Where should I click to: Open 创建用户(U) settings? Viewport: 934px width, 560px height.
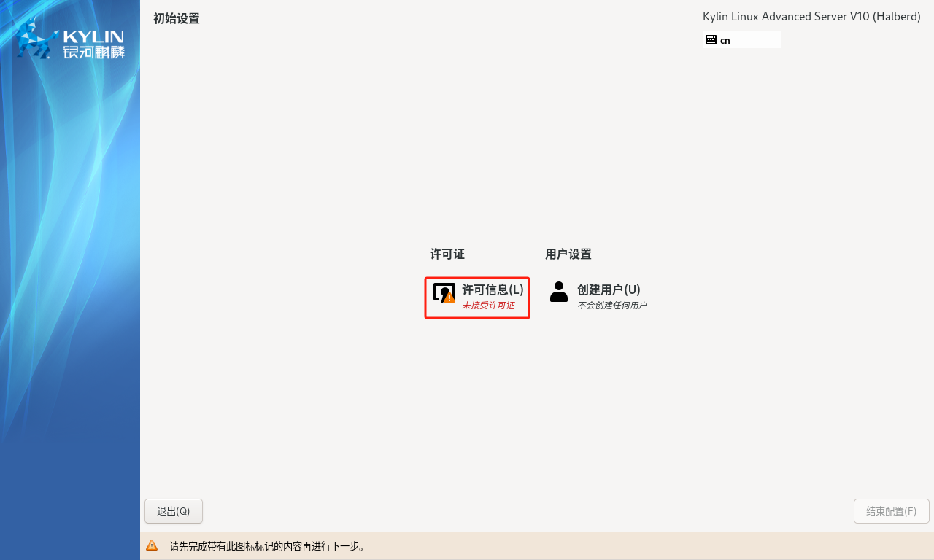click(608, 289)
